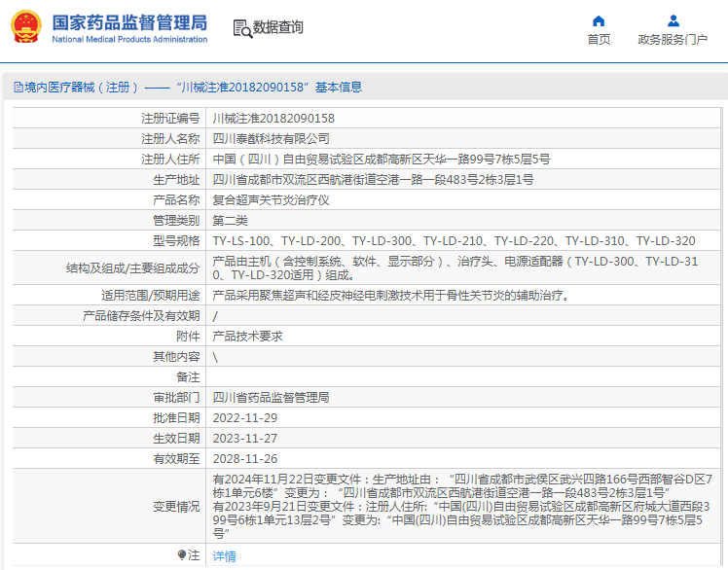Click the 产品名称 row label
This screenshot has width=728, height=570.
176,200
